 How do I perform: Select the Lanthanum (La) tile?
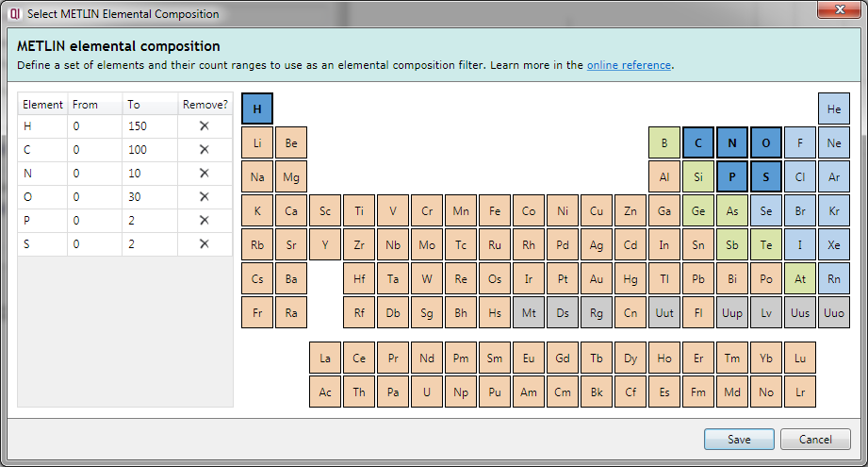pyautogui.click(x=325, y=358)
